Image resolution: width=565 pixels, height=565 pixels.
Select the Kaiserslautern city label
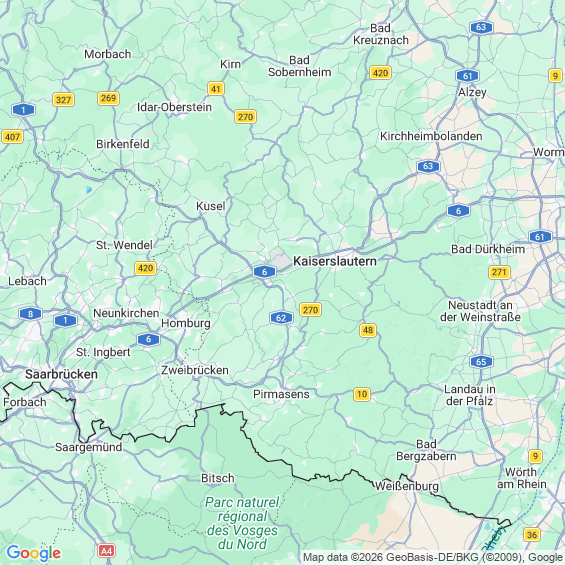pos(335,261)
